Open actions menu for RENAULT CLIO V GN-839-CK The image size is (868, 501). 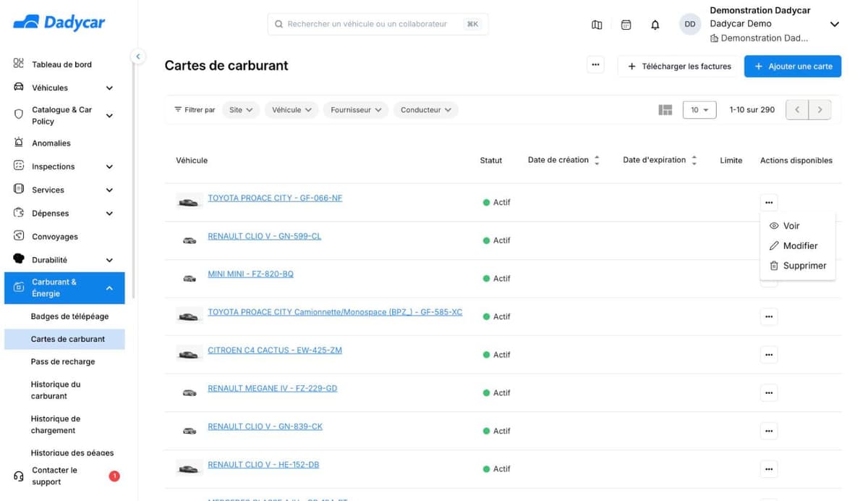click(769, 431)
